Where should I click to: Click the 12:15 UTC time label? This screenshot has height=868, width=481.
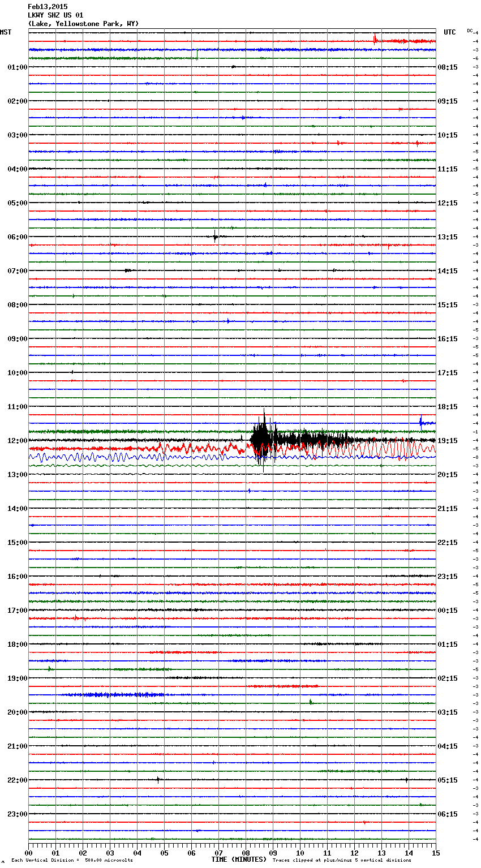448,203
